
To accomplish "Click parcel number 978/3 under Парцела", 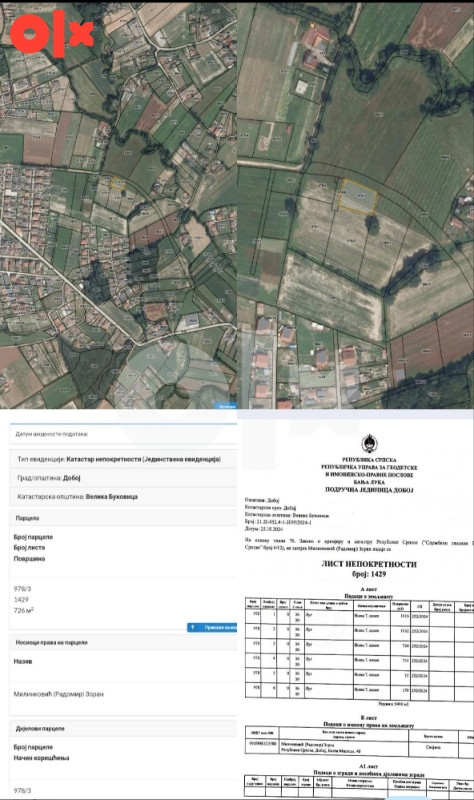I will (22, 589).
